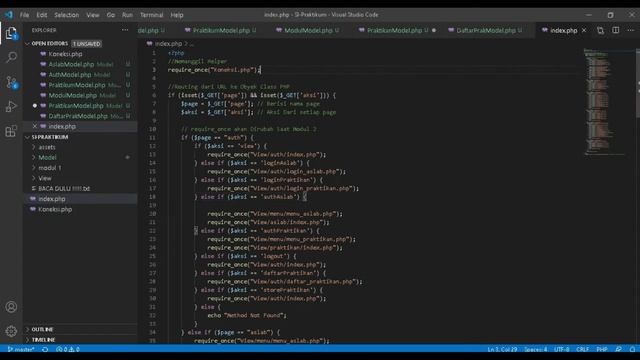Viewport: 640px width, 360px height.
Task: Click the feedback icon in status bar
Action: [x=619, y=349]
